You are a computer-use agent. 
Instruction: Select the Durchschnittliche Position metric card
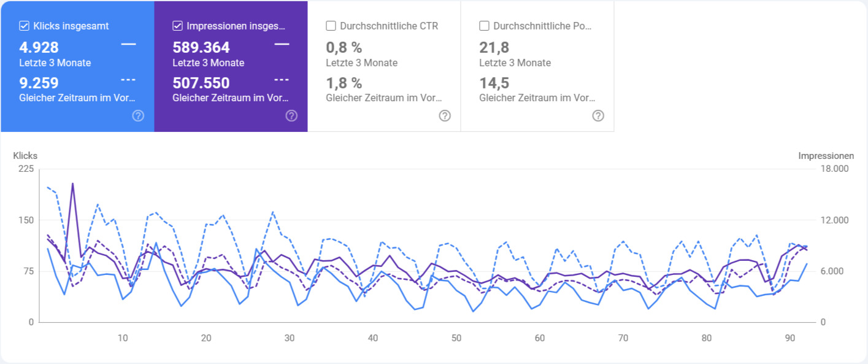tap(537, 68)
